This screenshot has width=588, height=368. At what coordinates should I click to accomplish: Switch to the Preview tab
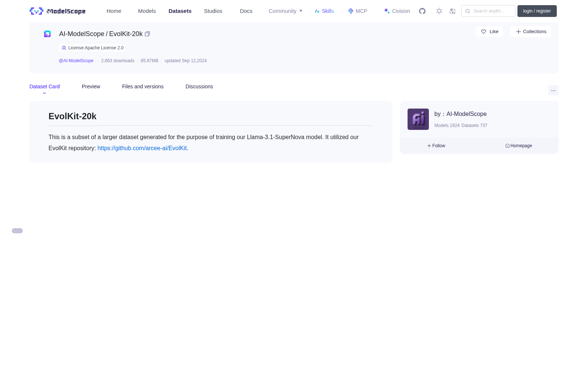(91, 86)
